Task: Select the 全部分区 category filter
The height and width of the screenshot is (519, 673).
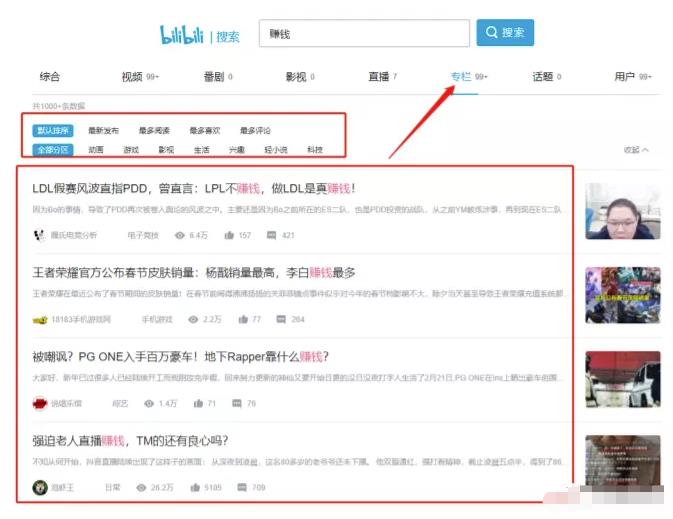Action: coord(53,150)
